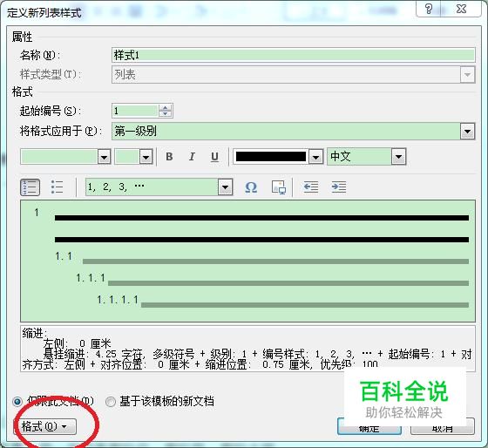Click the 1.1.1 level in preview
488x448 pixels.
click(91, 278)
